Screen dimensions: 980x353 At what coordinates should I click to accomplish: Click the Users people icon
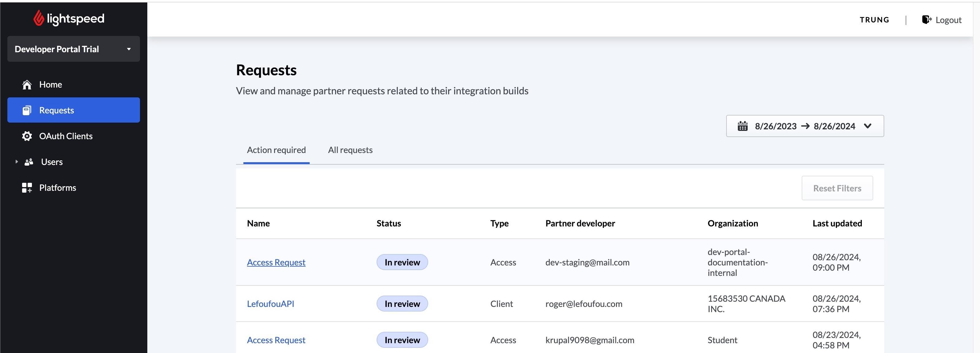[29, 162]
